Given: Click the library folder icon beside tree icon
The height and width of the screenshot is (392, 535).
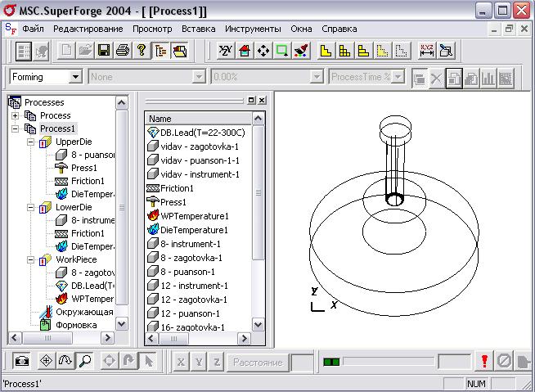Looking at the screenshot, I should [179, 51].
